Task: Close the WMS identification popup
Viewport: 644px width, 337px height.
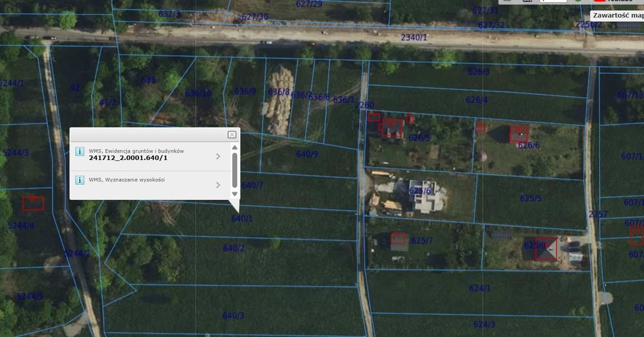Action: coord(232,134)
